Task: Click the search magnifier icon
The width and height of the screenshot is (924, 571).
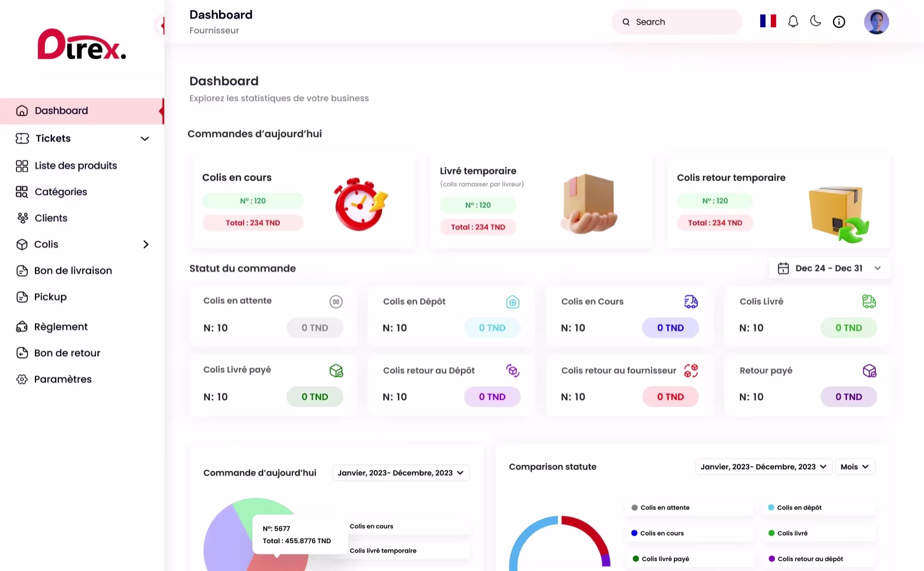Action: (626, 22)
